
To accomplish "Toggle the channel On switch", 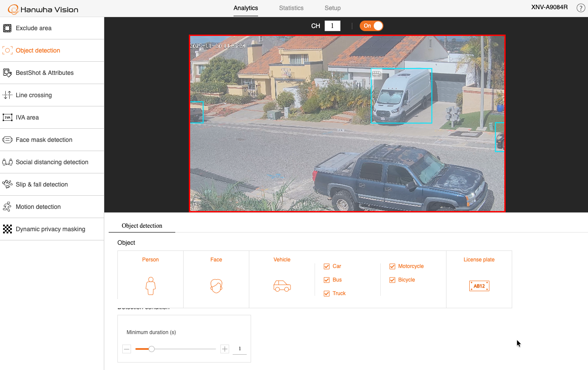I will point(372,26).
